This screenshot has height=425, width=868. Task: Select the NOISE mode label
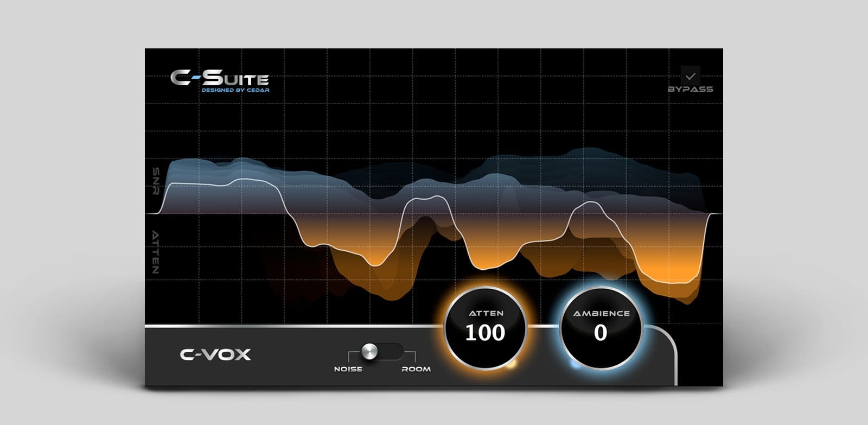point(348,369)
